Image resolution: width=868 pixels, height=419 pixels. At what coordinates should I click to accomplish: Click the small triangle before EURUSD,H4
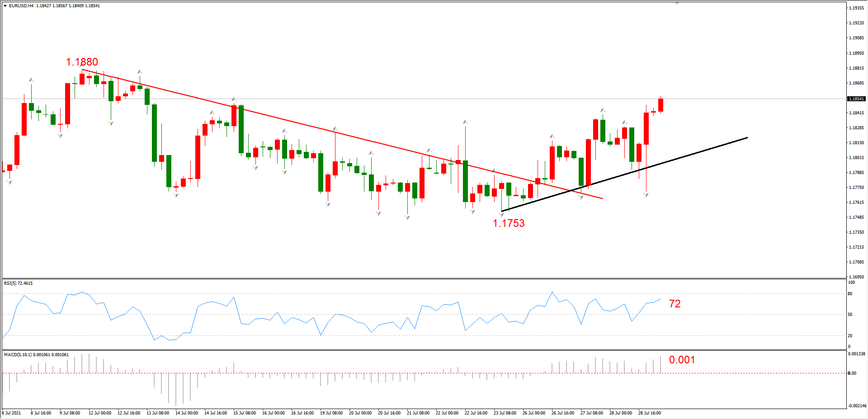5,6
